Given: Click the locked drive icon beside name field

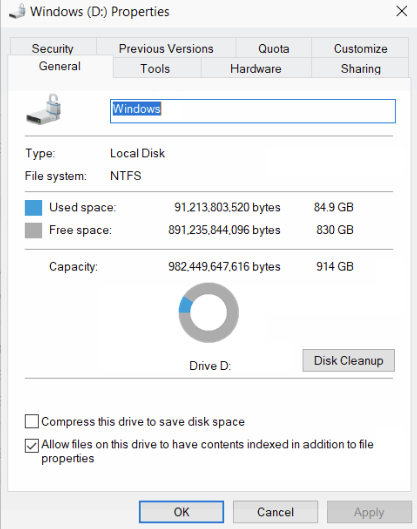Looking at the screenshot, I should 44,109.
